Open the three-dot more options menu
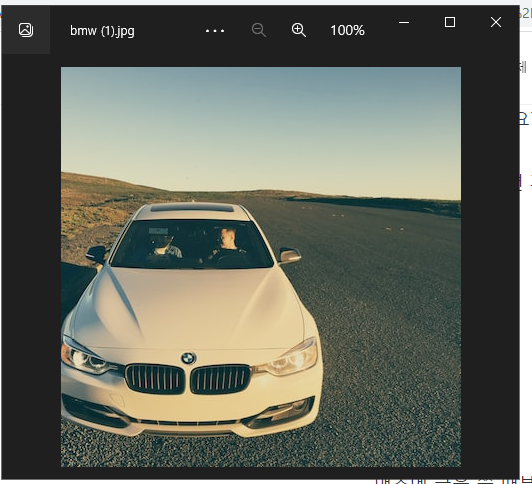This screenshot has height=484, width=532. point(215,31)
